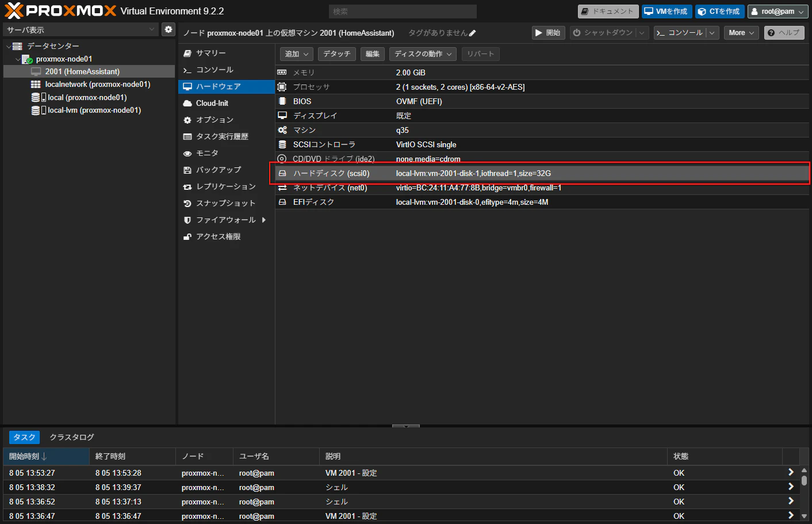
Task: Open the コンソール side menu item
Action: pyautogui.click(x=227, y=70)
